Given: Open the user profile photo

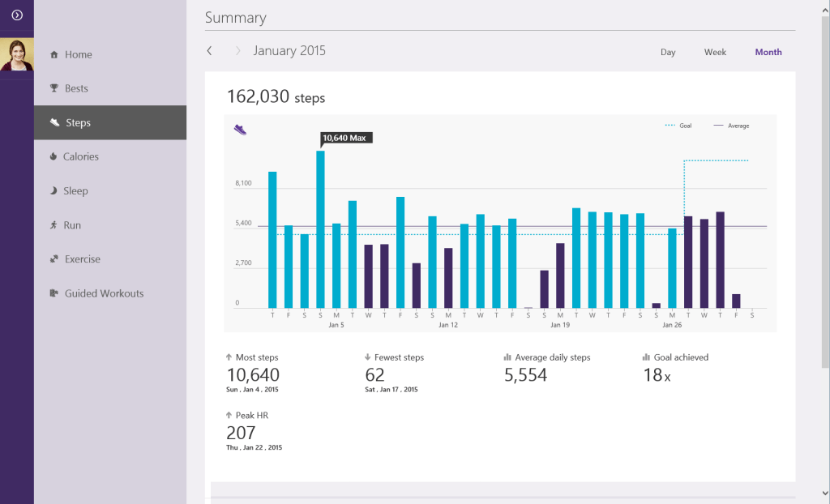Looking at the screenshot, I should 17,54.
